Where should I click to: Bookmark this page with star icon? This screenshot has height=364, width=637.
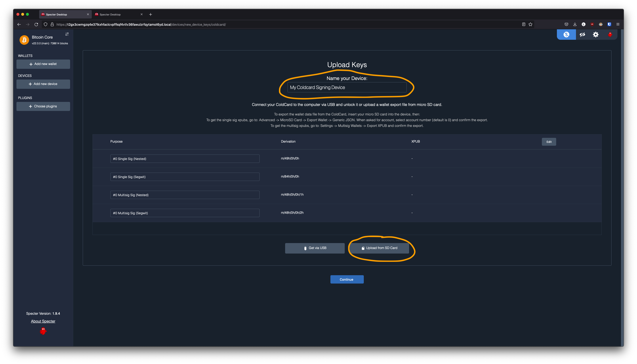coord(530,24)
